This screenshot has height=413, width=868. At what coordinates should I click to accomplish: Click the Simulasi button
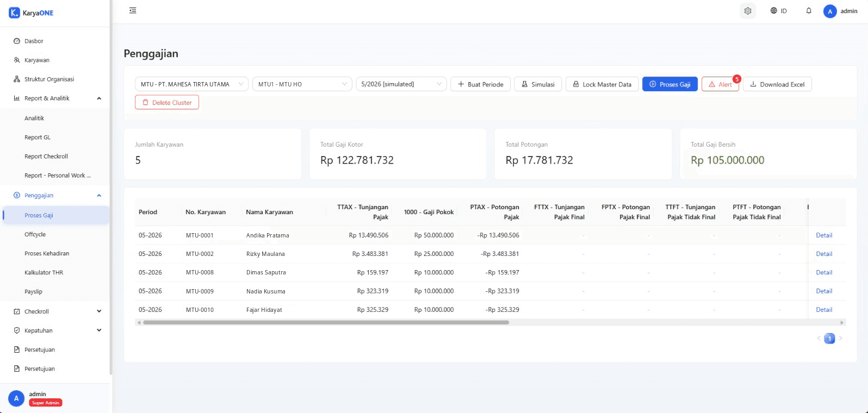point(538,84)
